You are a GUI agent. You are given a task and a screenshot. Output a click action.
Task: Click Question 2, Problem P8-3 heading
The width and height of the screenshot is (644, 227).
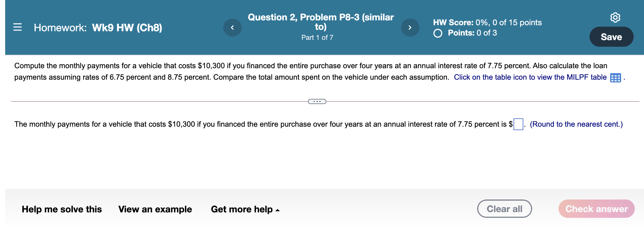pyautogui.click(x=320, y=21)
